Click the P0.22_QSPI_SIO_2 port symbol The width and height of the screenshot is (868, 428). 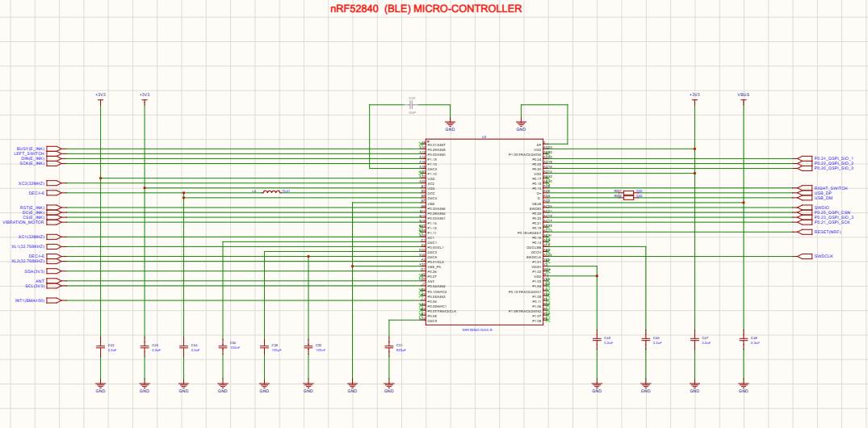pos(806,164)
